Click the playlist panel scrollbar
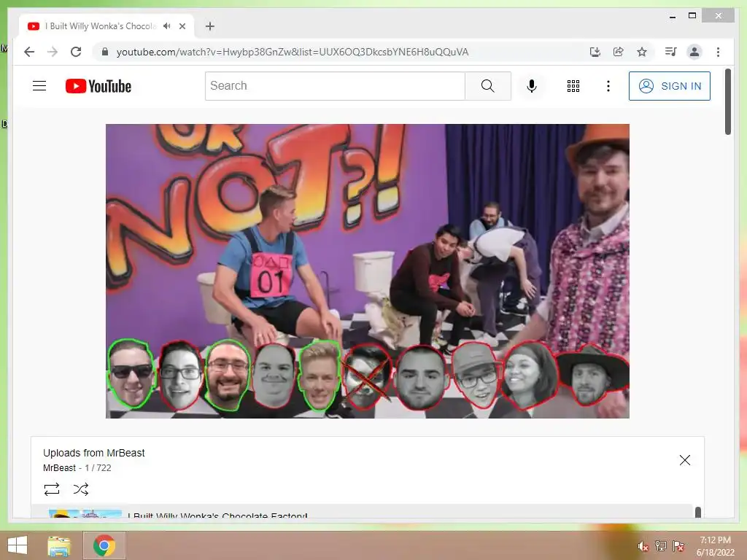 (698, 513)
